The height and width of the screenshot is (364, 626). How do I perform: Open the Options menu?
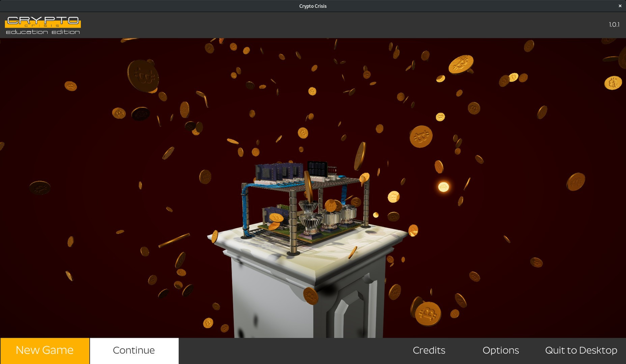coord(501,351)
